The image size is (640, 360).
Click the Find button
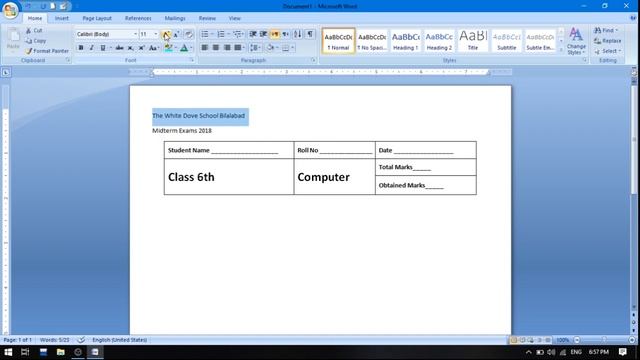[606, 31]
